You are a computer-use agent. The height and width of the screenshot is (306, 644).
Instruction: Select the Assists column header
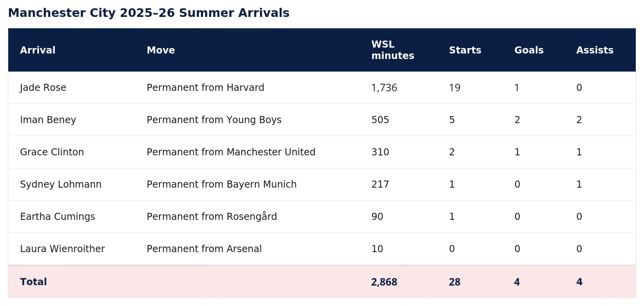(x=595, y=50)
